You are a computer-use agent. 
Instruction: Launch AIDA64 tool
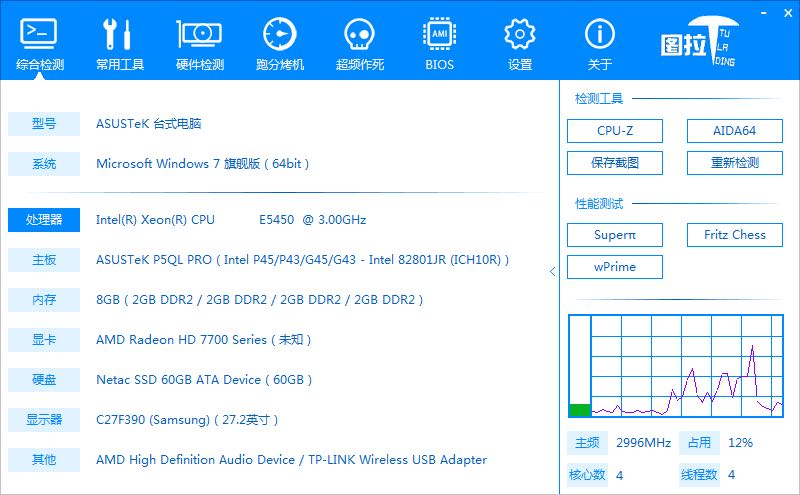click(x=734, y=131)
